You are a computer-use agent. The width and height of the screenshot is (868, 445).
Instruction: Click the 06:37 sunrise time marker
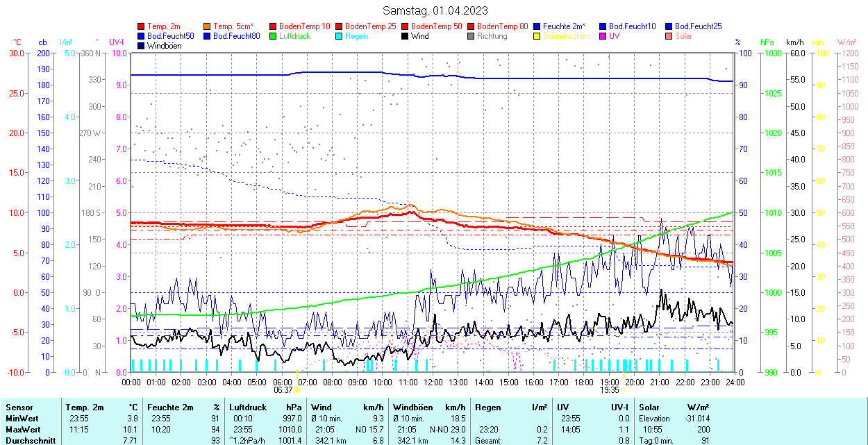coord(283,390)
